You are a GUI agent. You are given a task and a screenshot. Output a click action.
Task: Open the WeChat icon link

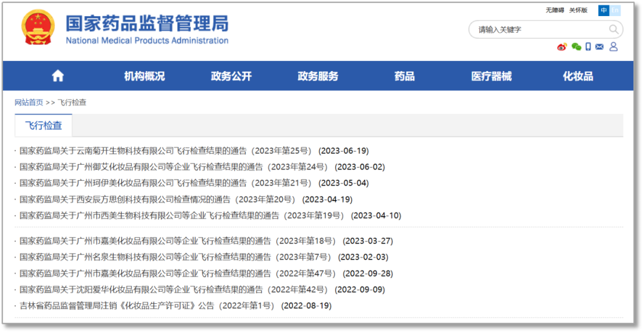[x=576, y=47]
